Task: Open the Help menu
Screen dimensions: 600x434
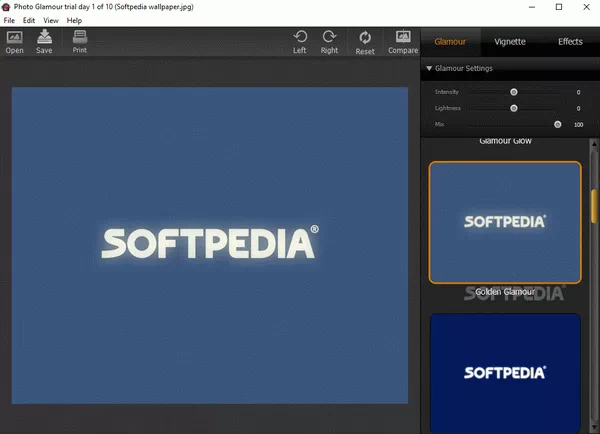Action: [74, 20]
